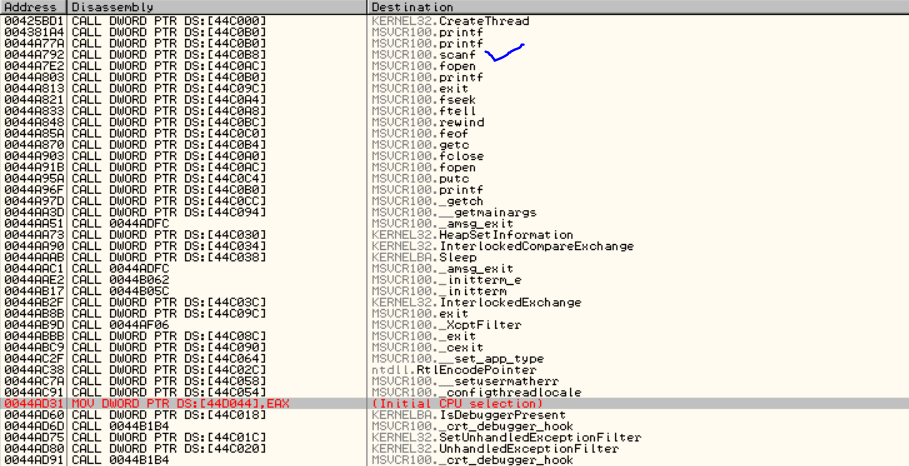Select the MSVCR100.scanf destination

[424, 55]
